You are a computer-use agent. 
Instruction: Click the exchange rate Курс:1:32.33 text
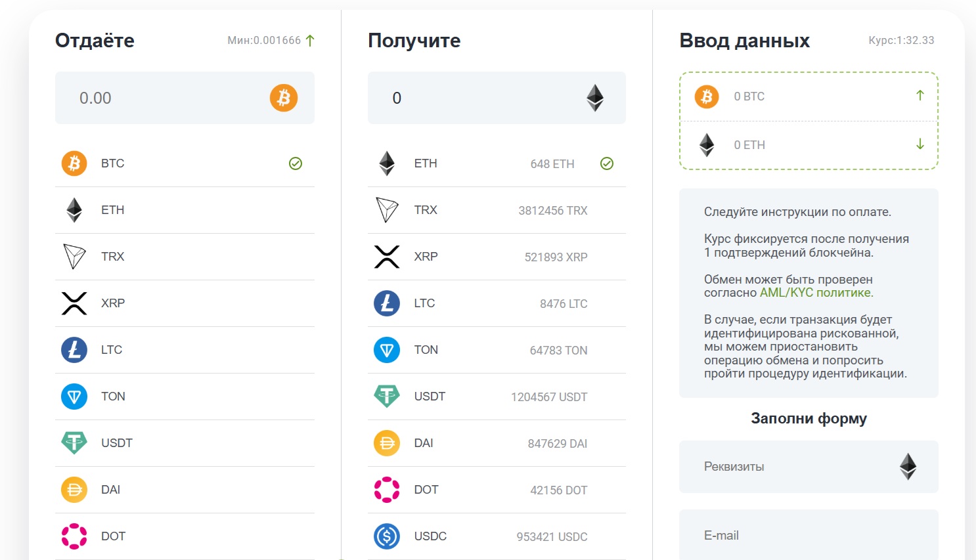tap(901, 40)
